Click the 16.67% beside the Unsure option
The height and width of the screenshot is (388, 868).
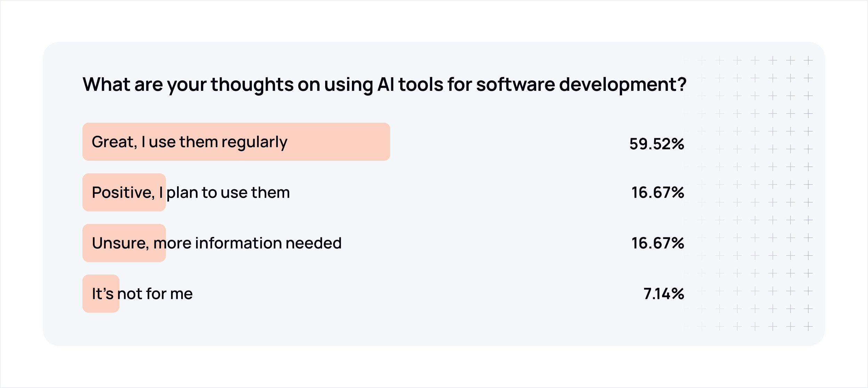658,243
